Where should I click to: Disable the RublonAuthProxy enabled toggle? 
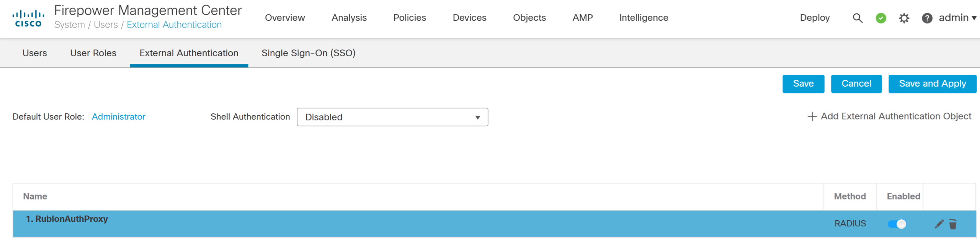pos(897,224)
